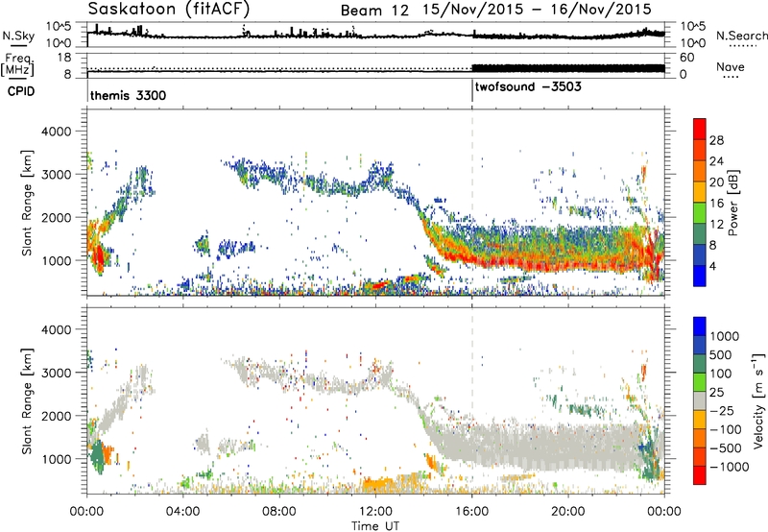Click the '3000' tick on velocity panel axis
The width and height of the screenshot is (768, 532).
pos(56,373)
